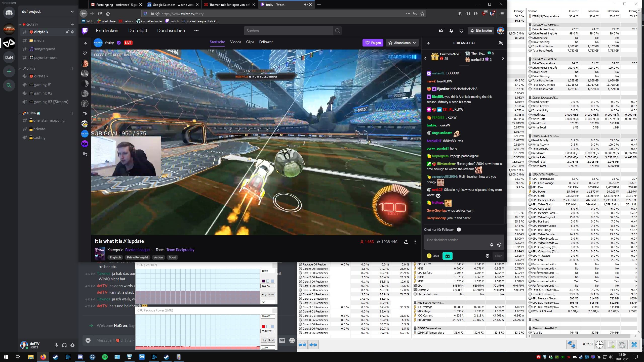The width and height of the screenshot is (644, 362).
Task: Add a server with the green plus
Action: [9, 72]
